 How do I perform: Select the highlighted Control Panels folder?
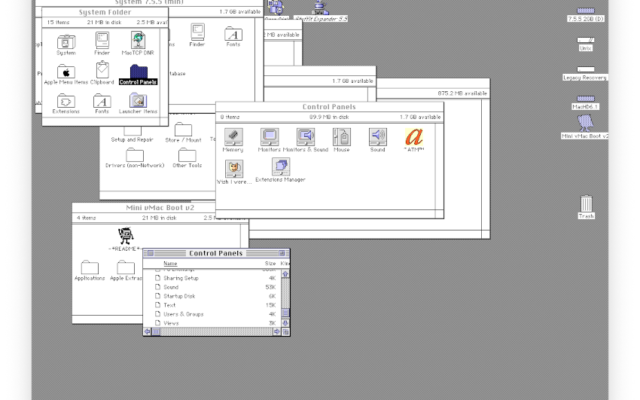pyautogui.click(x=138, y=72)
